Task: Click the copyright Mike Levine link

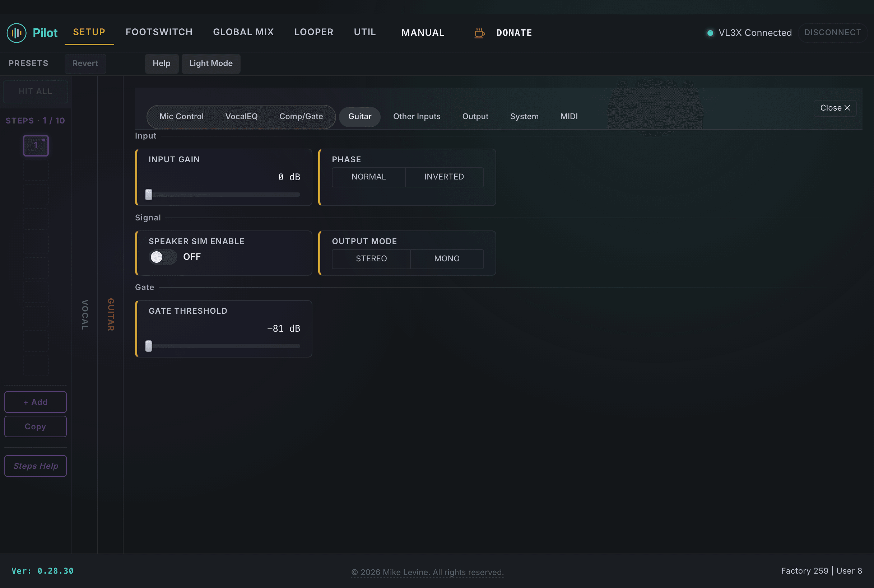Action: point(427,572)
